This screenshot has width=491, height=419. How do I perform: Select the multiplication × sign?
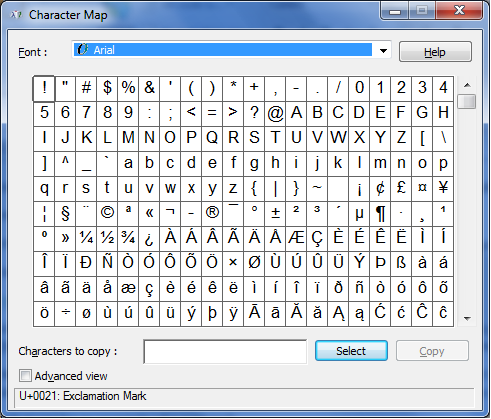tap(233, 264)
